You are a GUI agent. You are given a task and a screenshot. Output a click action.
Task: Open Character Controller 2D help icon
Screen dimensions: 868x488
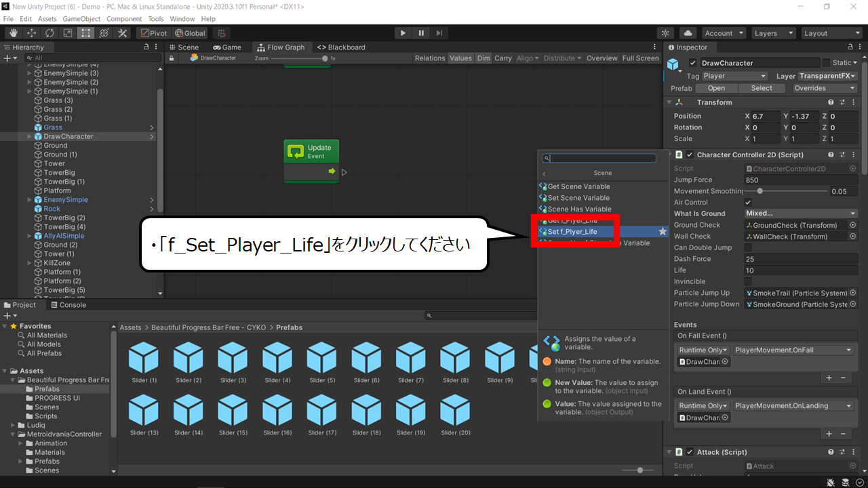(x=831, y=155)
